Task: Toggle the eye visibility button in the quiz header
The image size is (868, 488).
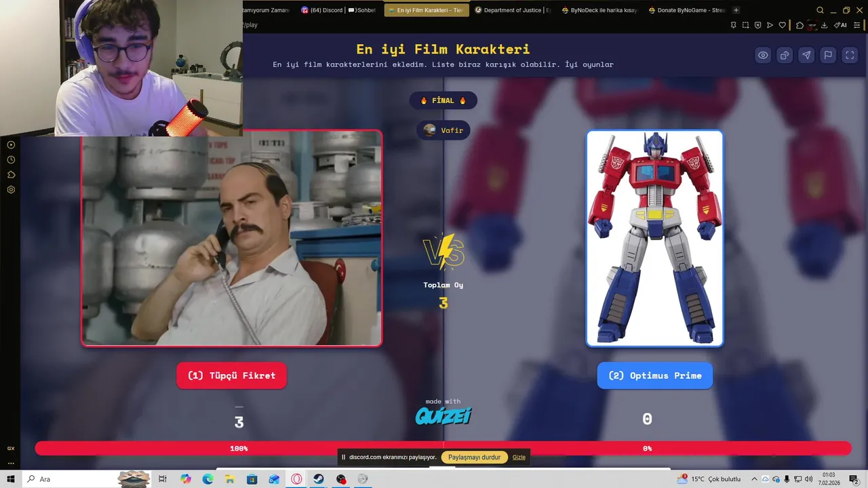Action: [763, 56]
